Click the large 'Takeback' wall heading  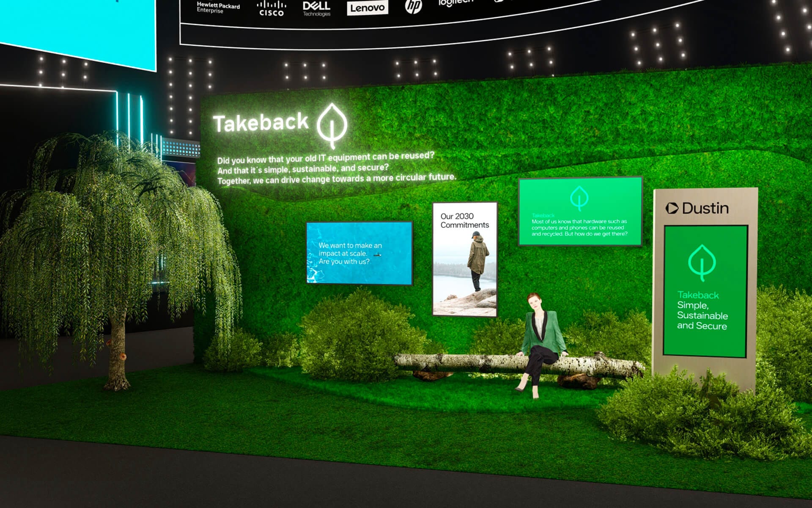click(261, 123)
